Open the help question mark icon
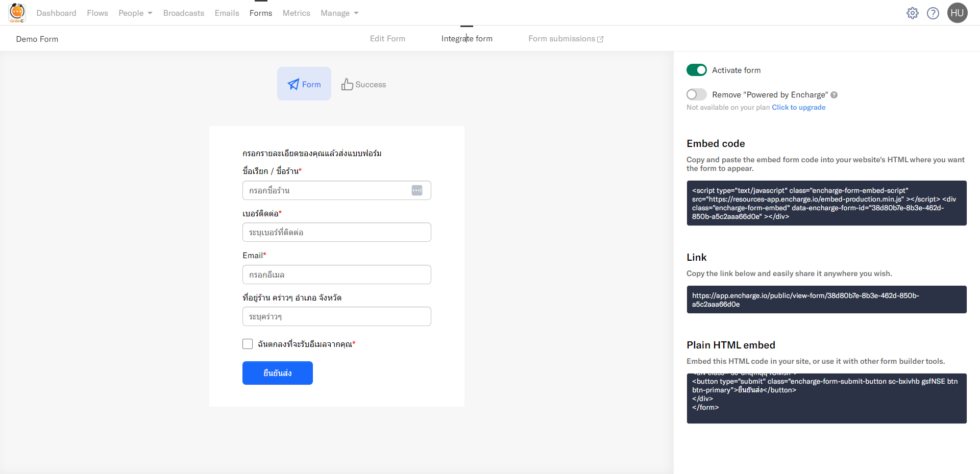The image size is (980, 474). pyautogui.click(x=933, y=13)
